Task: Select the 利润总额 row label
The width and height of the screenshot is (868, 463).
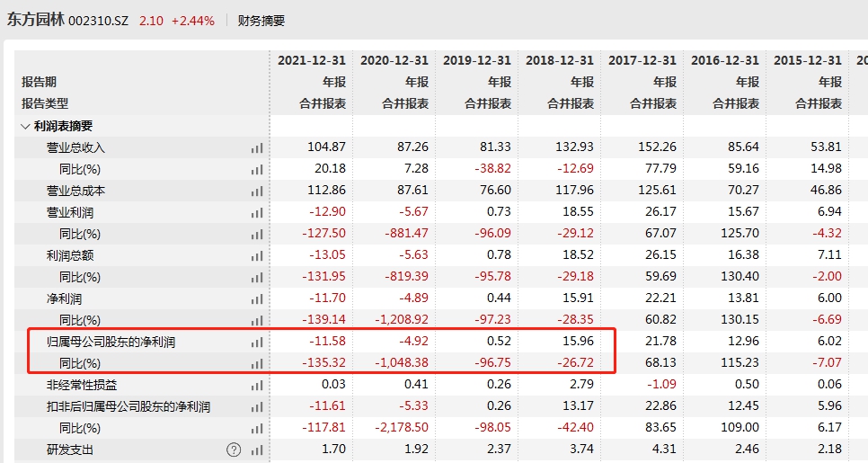Action: pyautogui.click(x=70, y=256)
